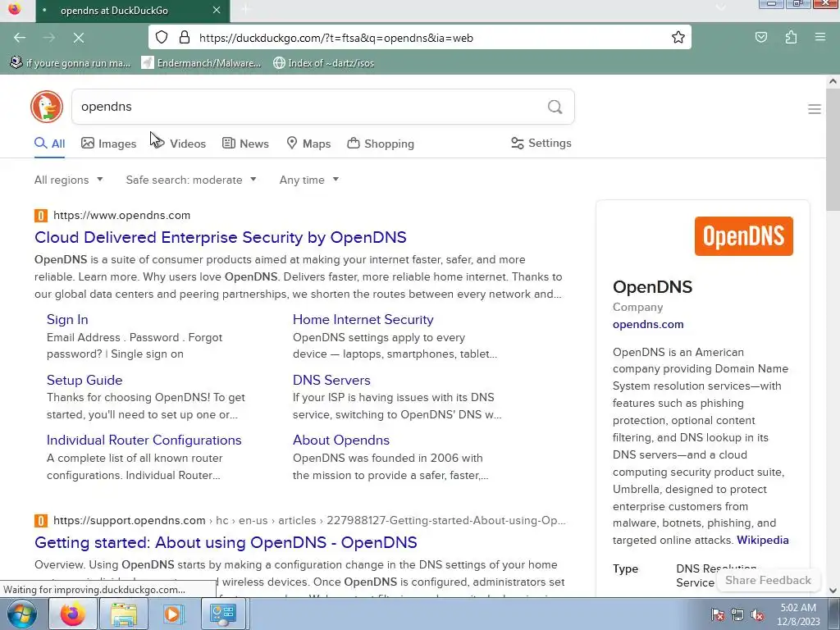Open the DNS Servers sitelink

(331, 381)
